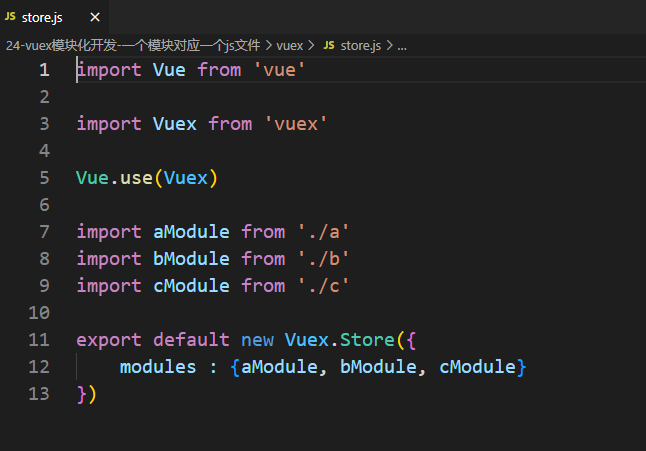Click line number 11 in the gutter
The height and width of the screenshot is (451, 646).
[x=39, y=340]
